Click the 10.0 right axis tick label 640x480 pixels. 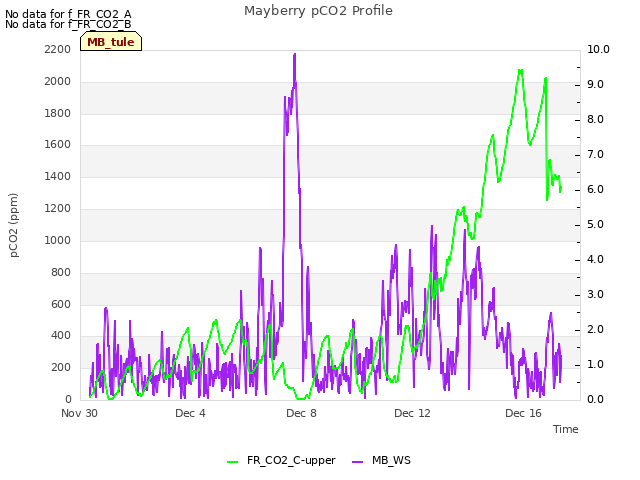(598, 49)
